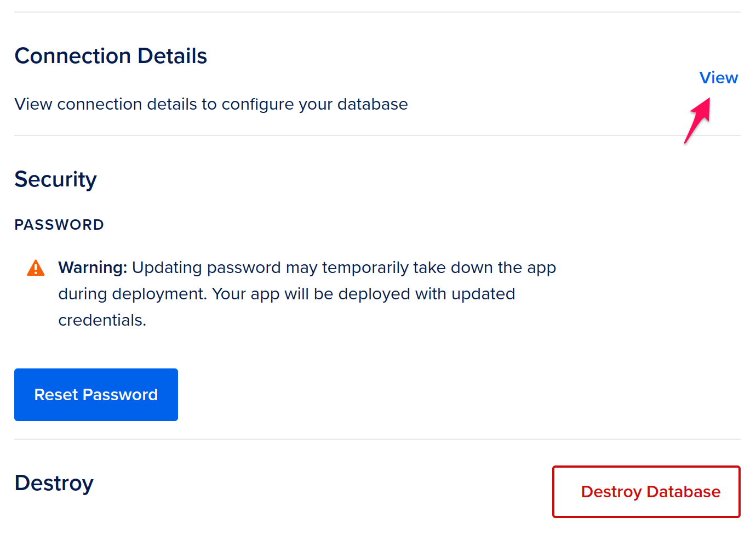Click the word 'credentials.' in warning
Image resolution: width=756 pixels, height=534 pixels.
102,320
